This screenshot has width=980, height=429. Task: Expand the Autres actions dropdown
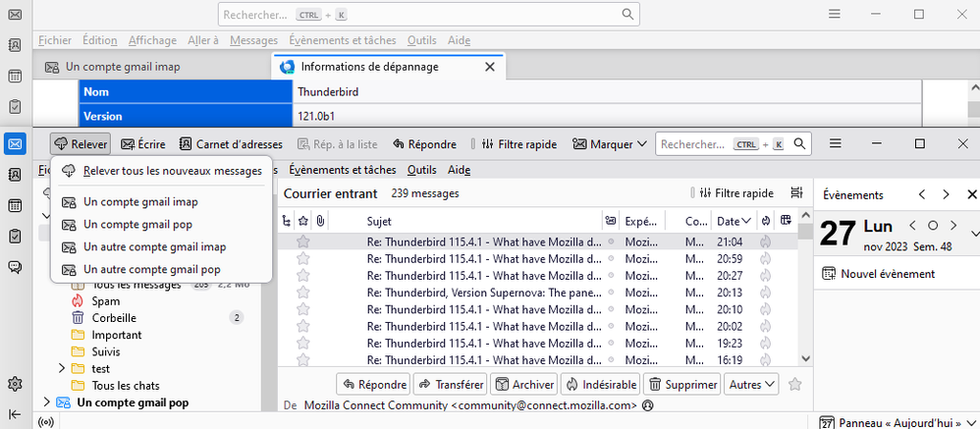tap(752, 384)
